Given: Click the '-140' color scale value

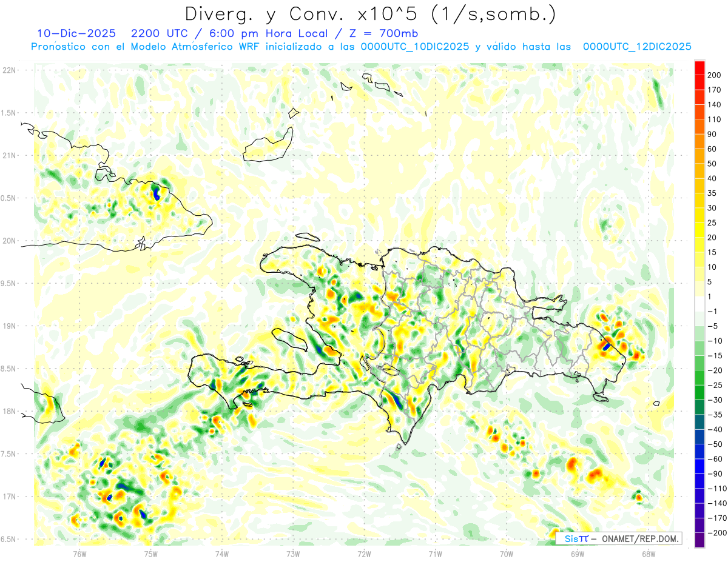Looking at the screenshot, I should tap(716, 503).
